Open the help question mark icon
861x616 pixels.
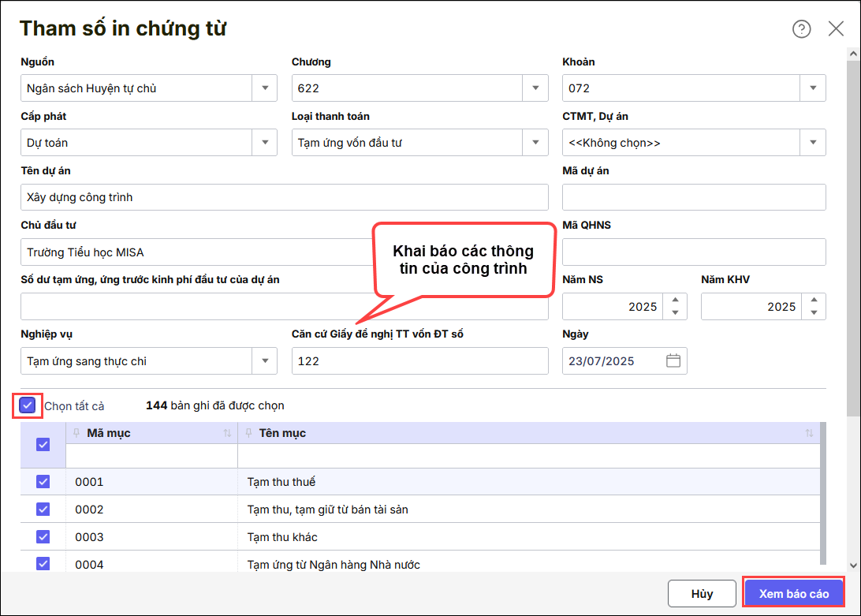(x=801, y=28)
